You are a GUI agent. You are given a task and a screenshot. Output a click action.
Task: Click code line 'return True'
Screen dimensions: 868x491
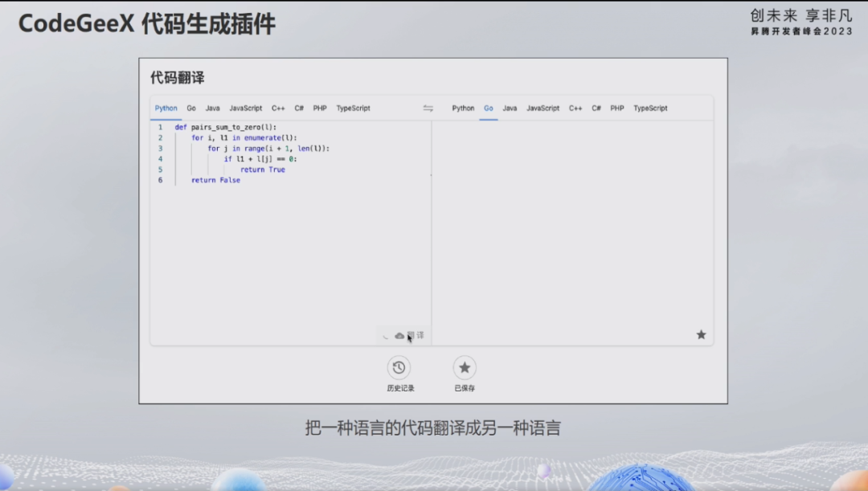(x=262, y=170)
